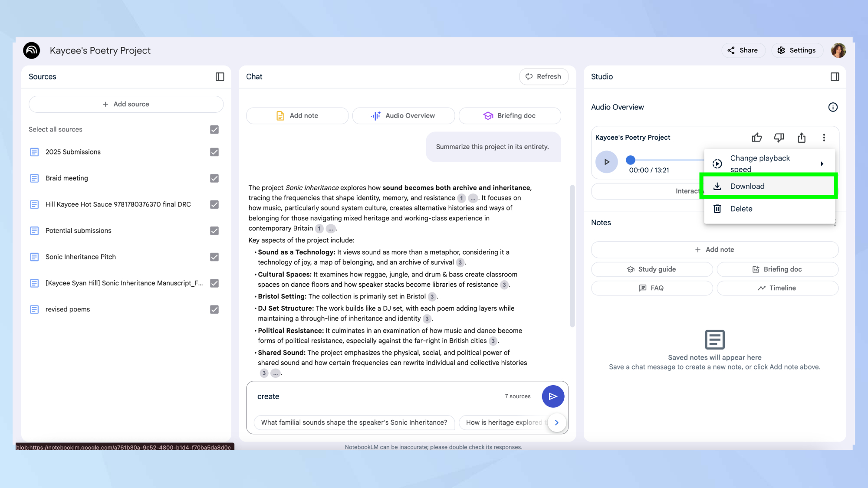Viewport: 868px width, 488px height.
Task: Click the thumbs up icon on audio overview
Action: (x=756, y=138)
